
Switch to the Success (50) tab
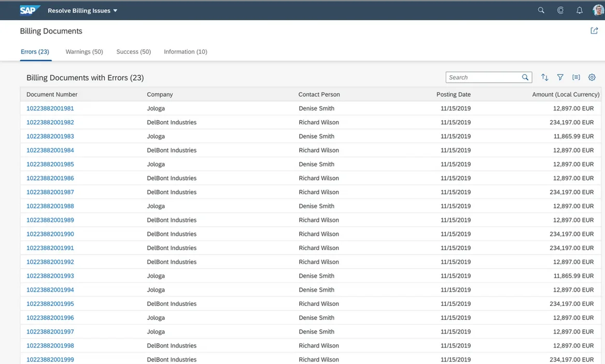(x=133, y=52)
